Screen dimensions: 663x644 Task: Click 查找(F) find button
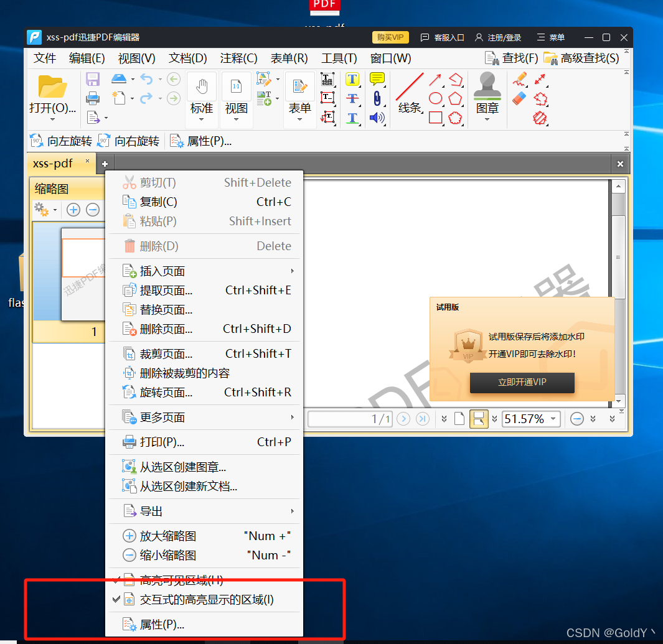pos(512,58)
